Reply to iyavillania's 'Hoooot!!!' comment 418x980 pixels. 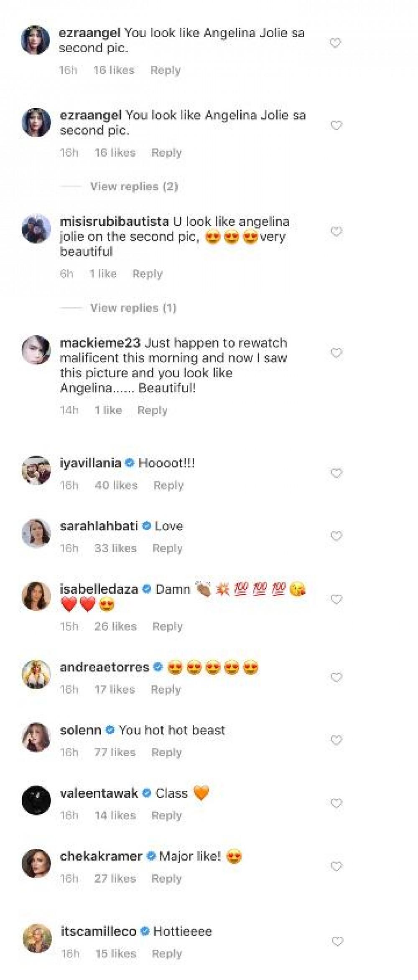click(x=168, y=485)
